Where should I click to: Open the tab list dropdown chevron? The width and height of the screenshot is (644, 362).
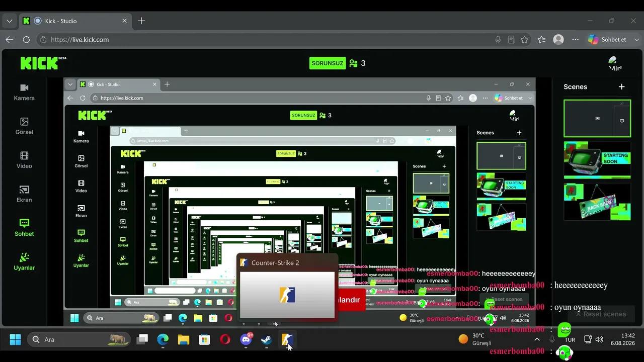9,21
